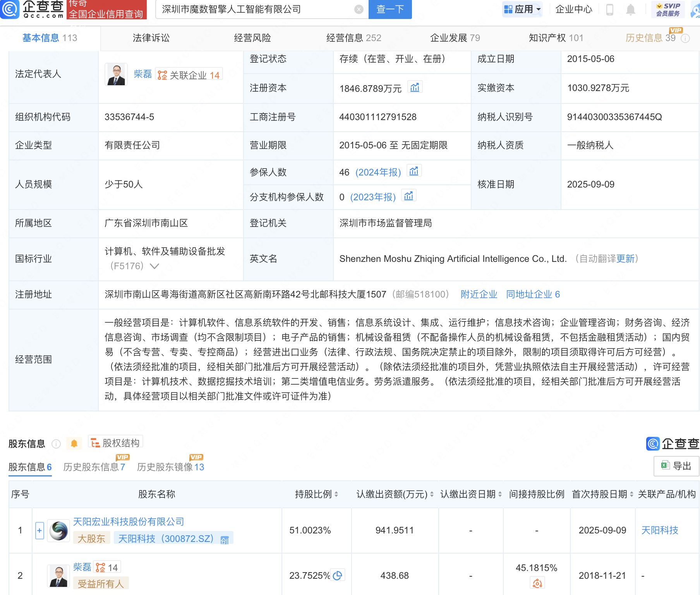Open pie chart icon beside 23.7525%
700x595 pixels.
point(338,576)
